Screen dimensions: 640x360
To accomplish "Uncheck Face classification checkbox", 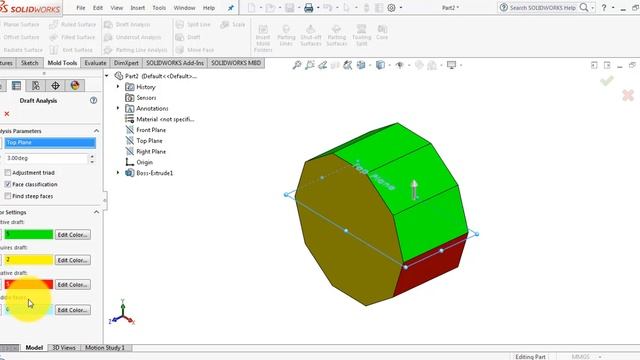I will tap(7, 184).
